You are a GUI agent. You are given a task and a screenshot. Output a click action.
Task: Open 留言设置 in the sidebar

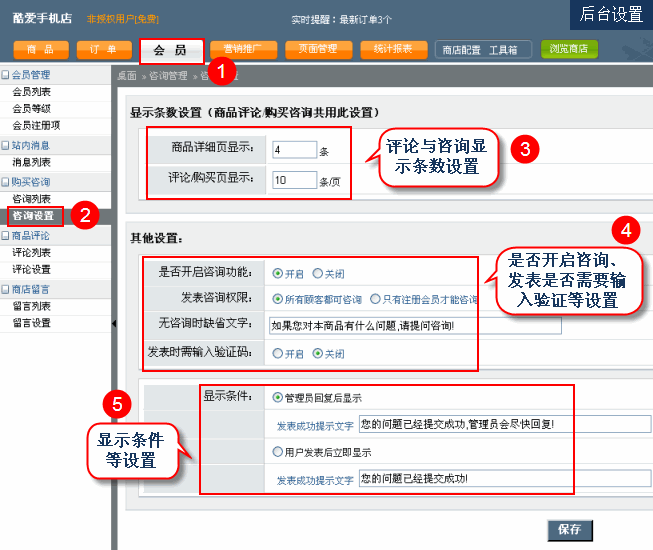pyautogui.click(x=32, y=323)
